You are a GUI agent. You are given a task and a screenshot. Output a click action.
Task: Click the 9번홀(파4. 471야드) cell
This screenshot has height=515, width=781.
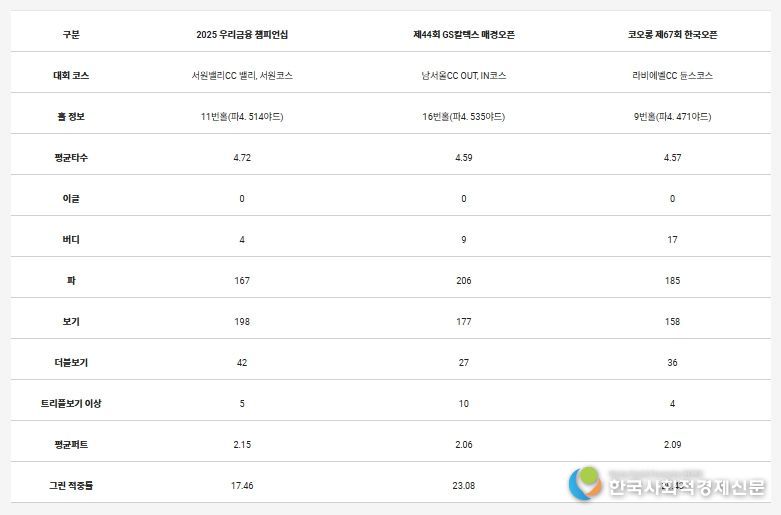[672, 116]
